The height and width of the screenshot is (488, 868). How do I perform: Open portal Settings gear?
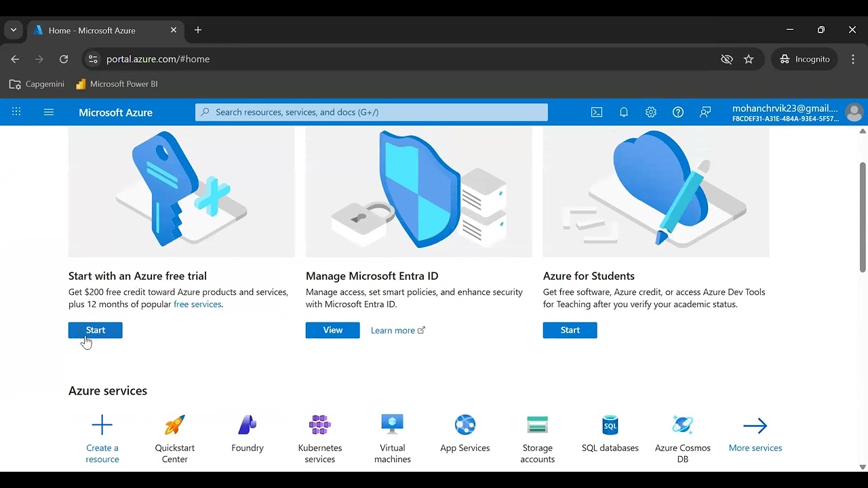(x=651, y=113)
